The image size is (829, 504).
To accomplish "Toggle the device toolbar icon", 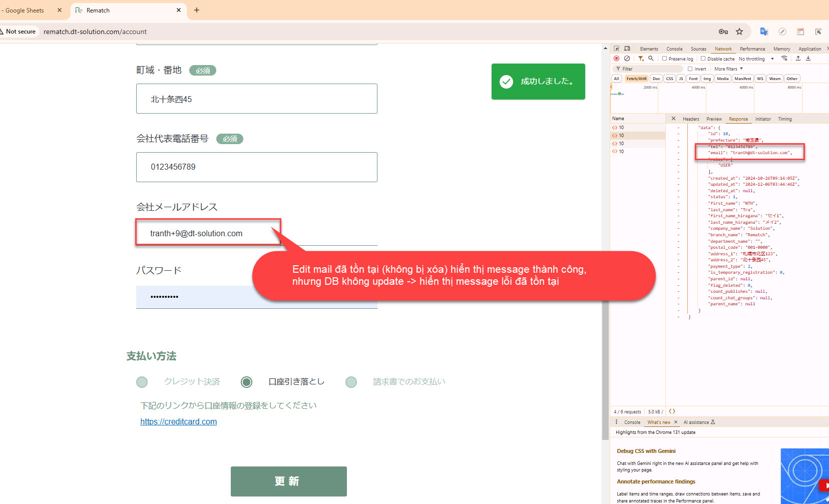I will 627,49.
